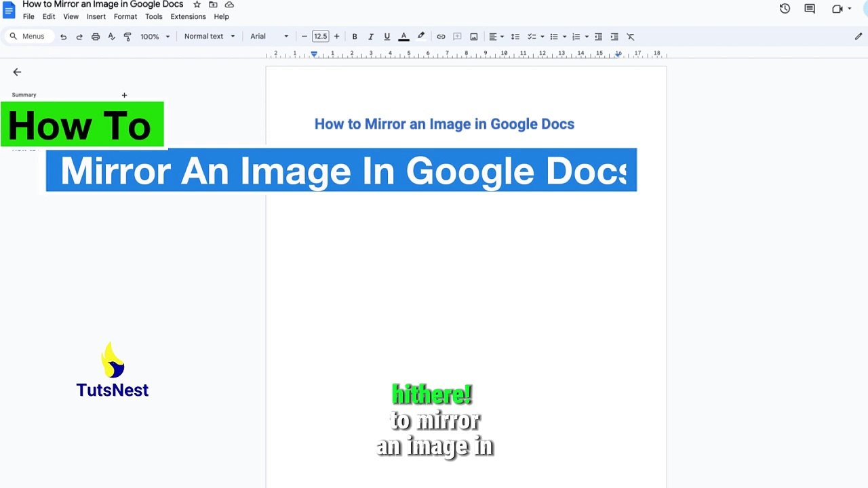Add a summary with plus icon
The height and width of the screenshot is (488, 868).
(x=124, y=96)
